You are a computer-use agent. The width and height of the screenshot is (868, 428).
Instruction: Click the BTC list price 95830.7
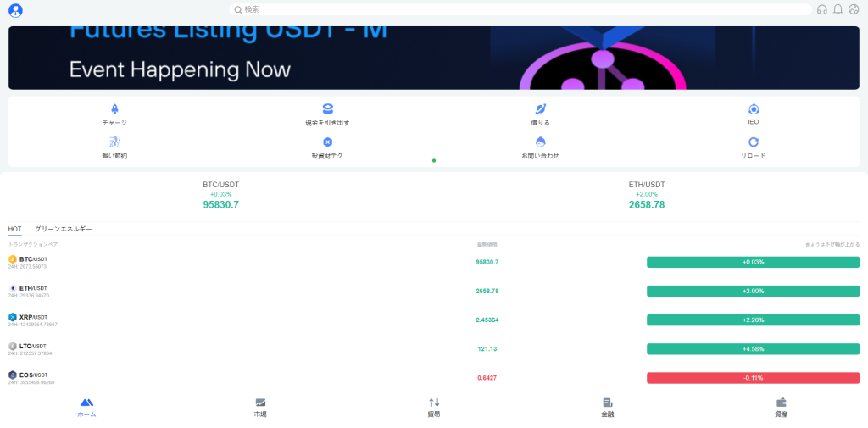487,262
